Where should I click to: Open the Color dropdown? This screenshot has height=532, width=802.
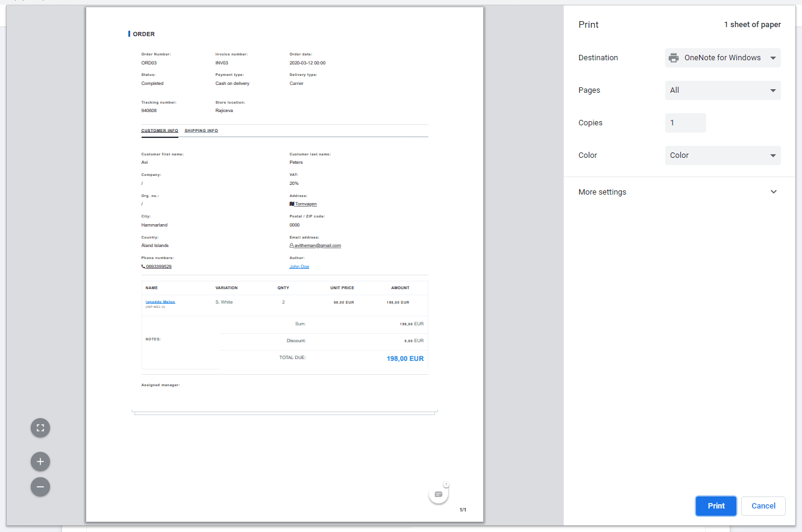tap(723, 155)
